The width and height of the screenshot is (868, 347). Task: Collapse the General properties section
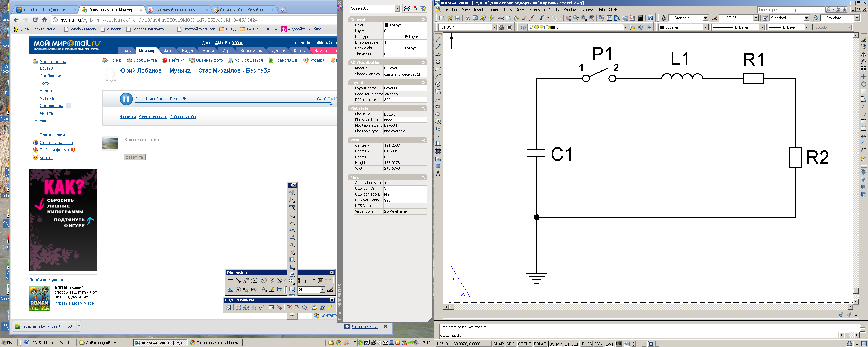(423, 20)
